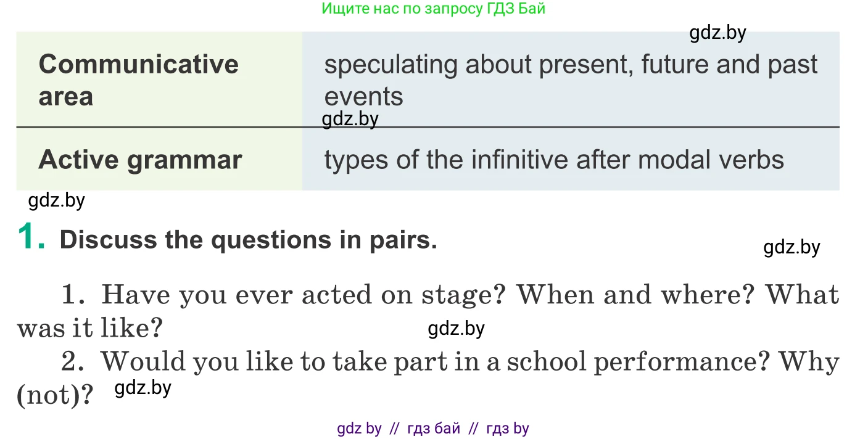This screenshot has width=868, height=439.
Task: Click the question 'Have you ever acted on stage?'
Action: 305,295
